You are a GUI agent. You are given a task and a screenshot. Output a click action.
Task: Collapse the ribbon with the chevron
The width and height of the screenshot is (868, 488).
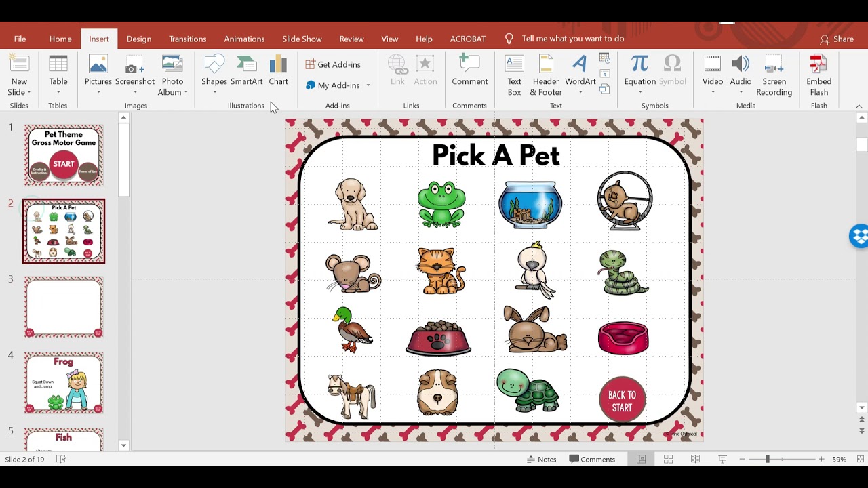tap(859, 106)
